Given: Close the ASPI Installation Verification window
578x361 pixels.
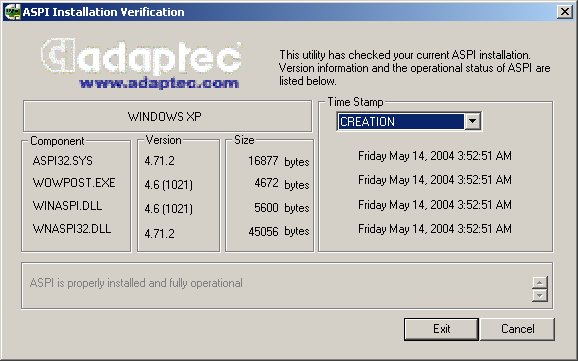Looking at the screenshot, I should [x=565, y=12].
